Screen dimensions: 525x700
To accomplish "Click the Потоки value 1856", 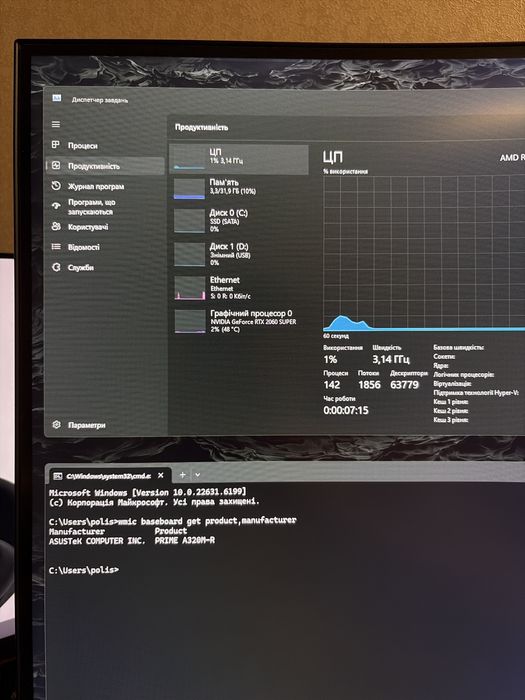I will click(x=369, y=385).
